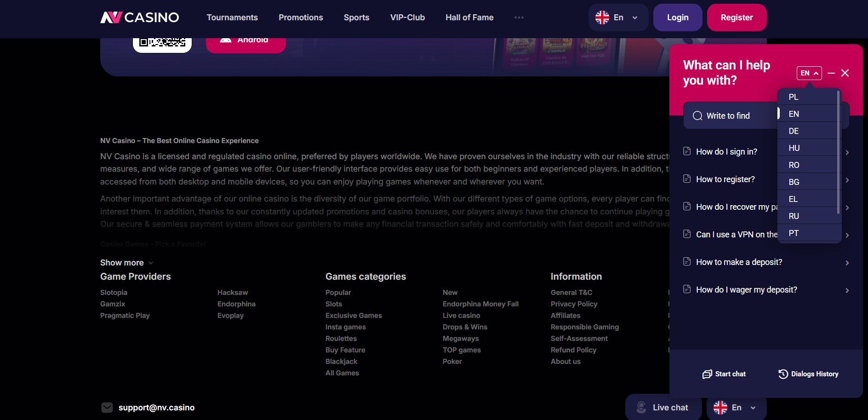Open the Tournaments navigation tab
868x420 pixels.
(232, 17)
